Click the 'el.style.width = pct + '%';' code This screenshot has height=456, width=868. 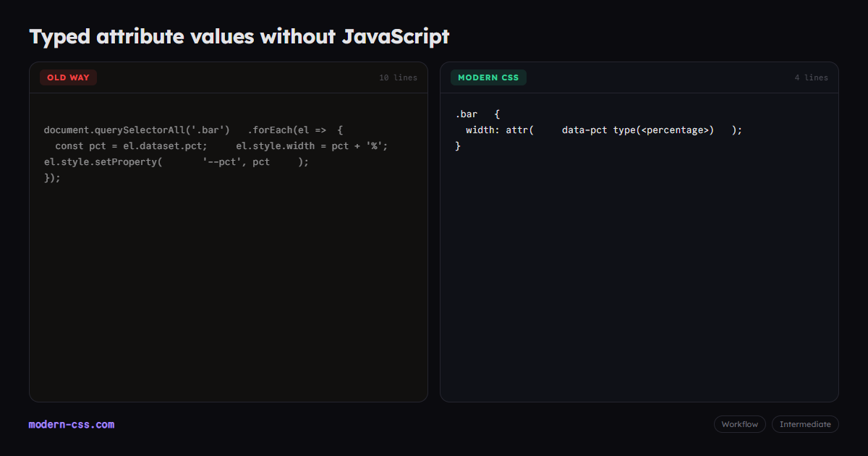[x=312, y=146]
